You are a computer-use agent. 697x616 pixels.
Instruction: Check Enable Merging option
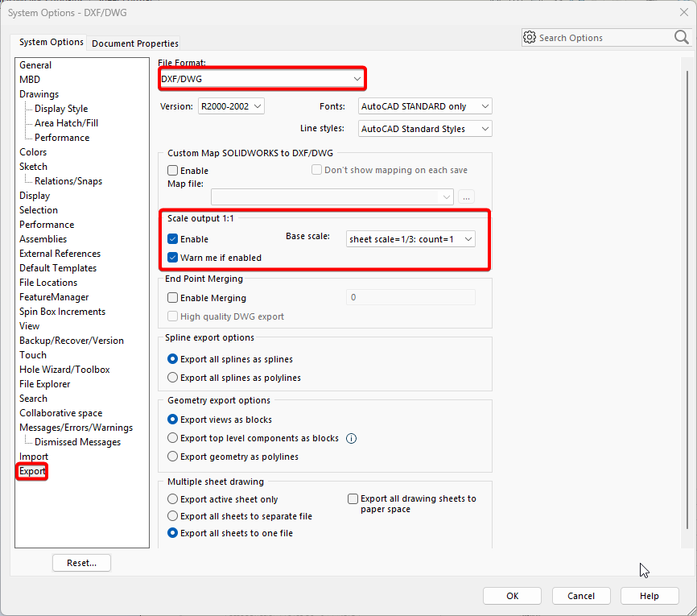[x=172, y=298]
